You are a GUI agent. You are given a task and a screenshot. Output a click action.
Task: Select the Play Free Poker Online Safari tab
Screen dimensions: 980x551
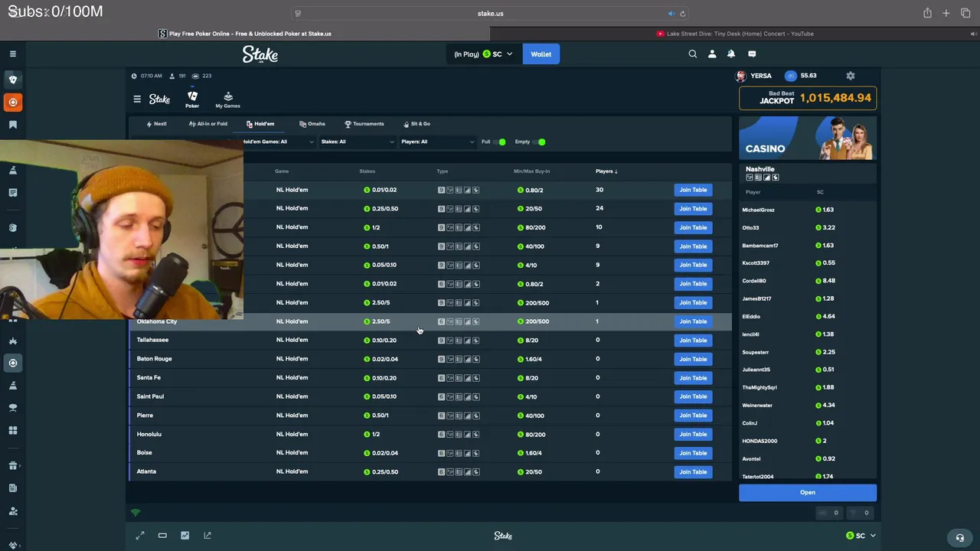click(x=245, y=34)
